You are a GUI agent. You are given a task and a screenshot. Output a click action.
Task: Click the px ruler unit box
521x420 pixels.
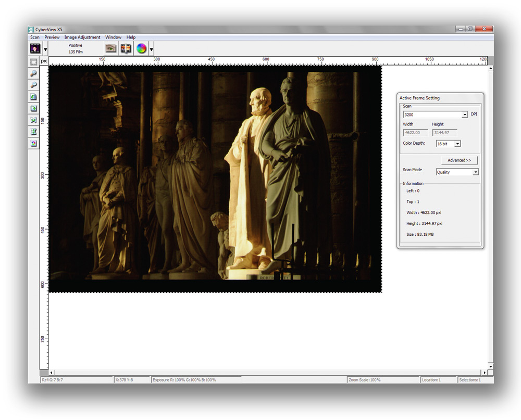click(x=44, y=61)
